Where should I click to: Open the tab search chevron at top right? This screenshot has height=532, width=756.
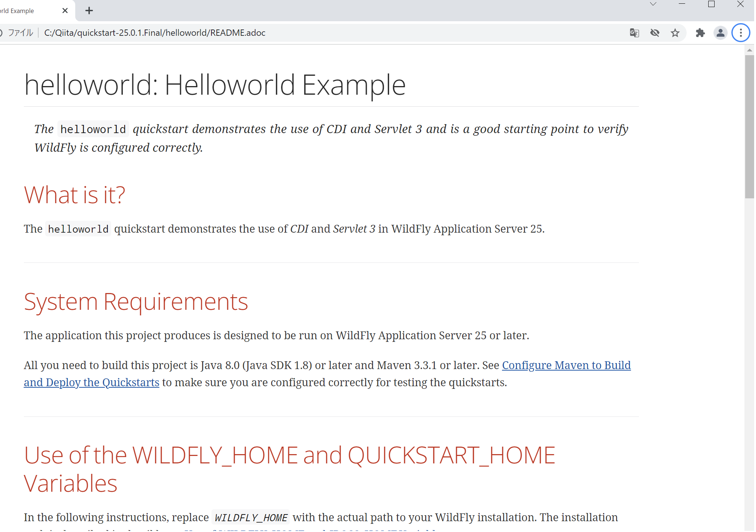tap(653, 4)
